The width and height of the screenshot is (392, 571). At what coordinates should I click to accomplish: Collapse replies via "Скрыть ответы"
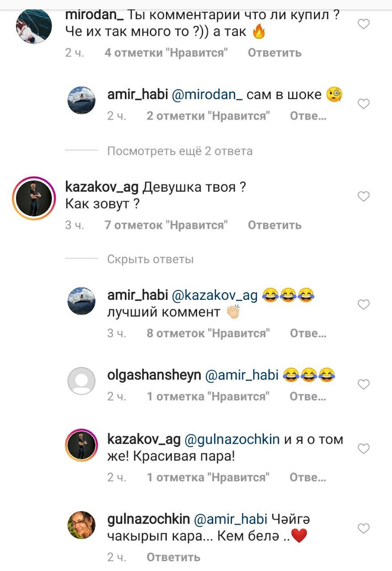click(150, 259)
